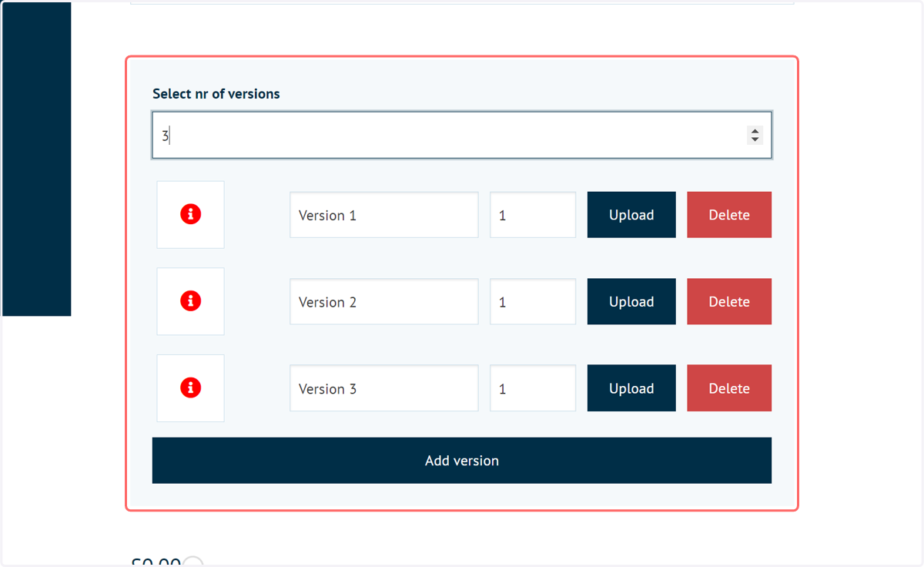Delete the Version 3 row
924x567 pixels.
pos(729,388)
